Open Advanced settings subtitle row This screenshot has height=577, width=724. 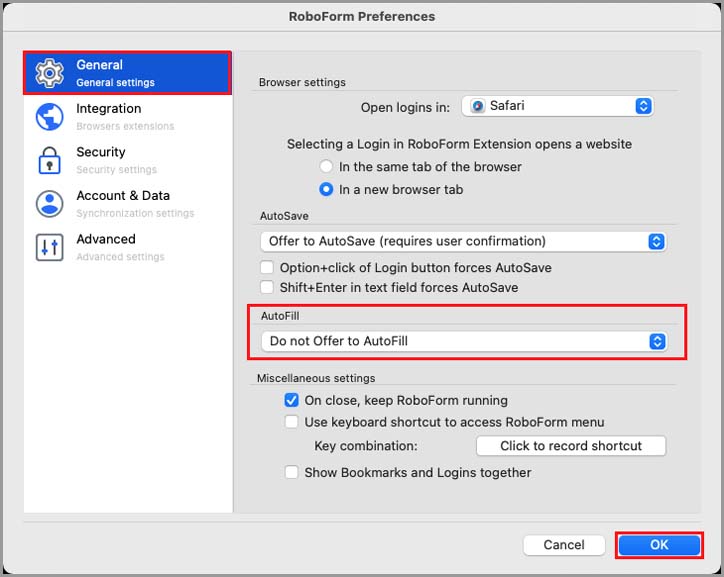click(x=121, y=257)
